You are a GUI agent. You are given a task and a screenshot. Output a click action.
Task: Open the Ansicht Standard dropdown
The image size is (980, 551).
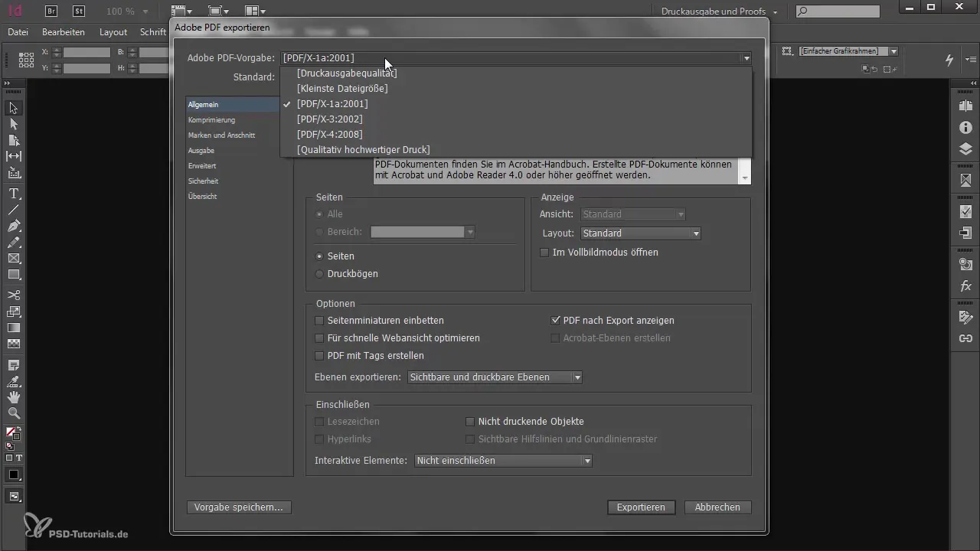[x=633, y=214]
